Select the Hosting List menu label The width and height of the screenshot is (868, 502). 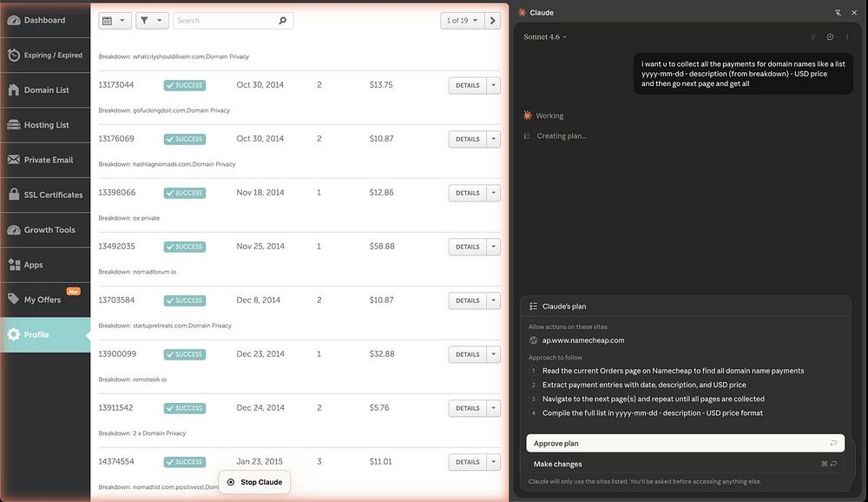click(47, 125)
